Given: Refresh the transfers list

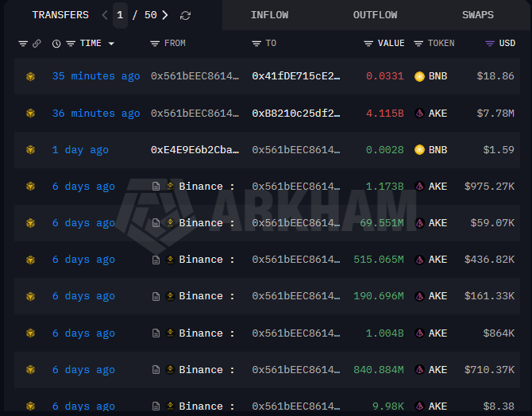Looking at the screenshot, I should coord(185,15).
